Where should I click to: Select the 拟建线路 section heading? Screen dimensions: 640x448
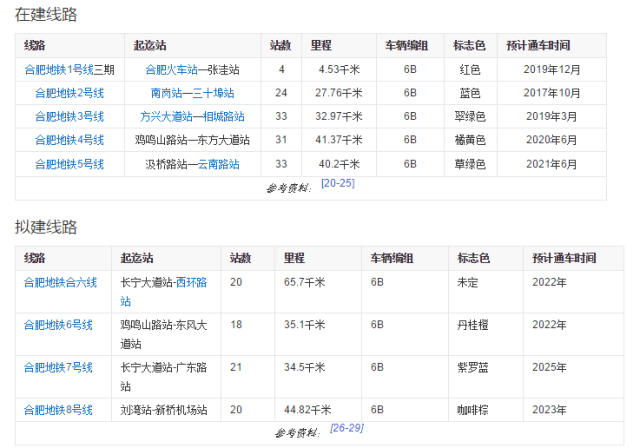pos(46,227)
